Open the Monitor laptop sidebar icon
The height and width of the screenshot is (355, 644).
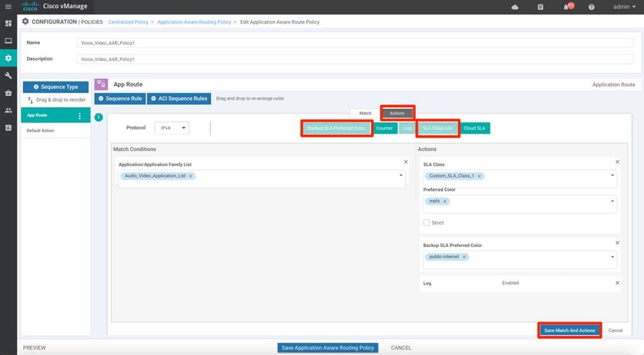(8, 41)
